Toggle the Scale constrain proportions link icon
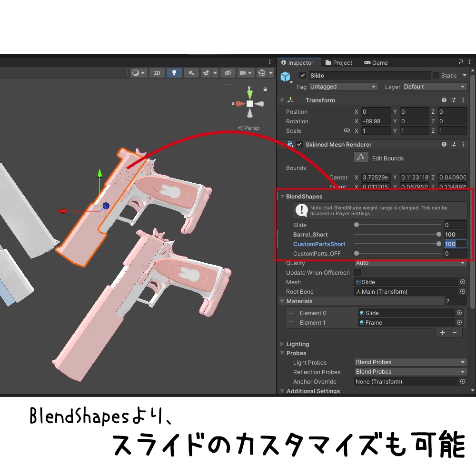This screenshot has width=476, height=476. [347, 130]
